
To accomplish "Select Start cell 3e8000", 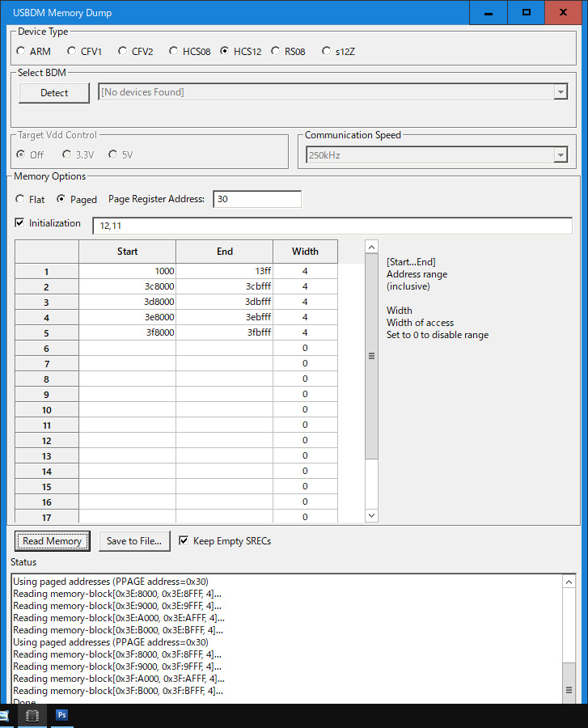I will click(x=127, y=317).
